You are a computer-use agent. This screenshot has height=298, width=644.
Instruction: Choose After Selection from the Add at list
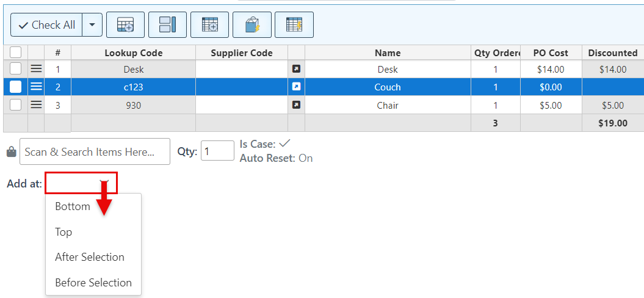click(x=90, y=257)
